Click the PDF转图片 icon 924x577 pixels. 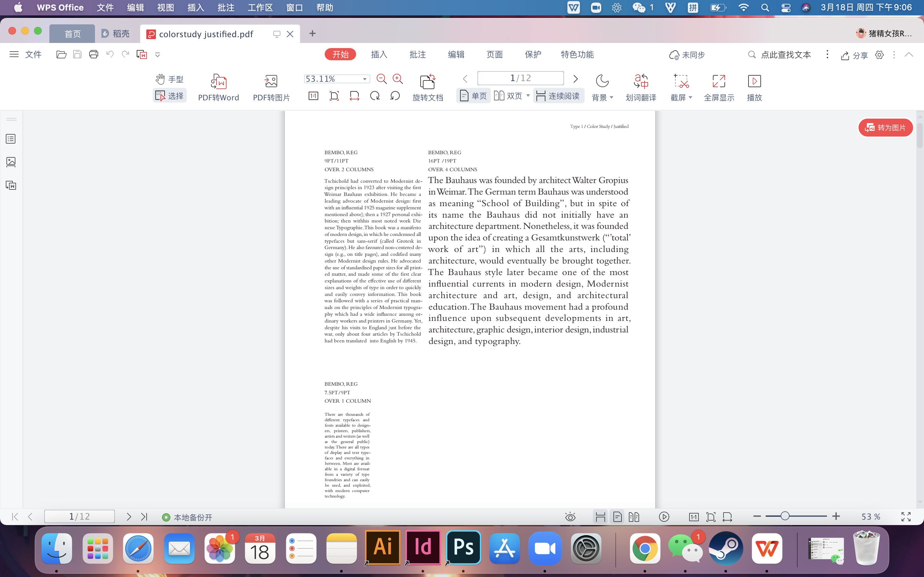[x=271, y=81]
